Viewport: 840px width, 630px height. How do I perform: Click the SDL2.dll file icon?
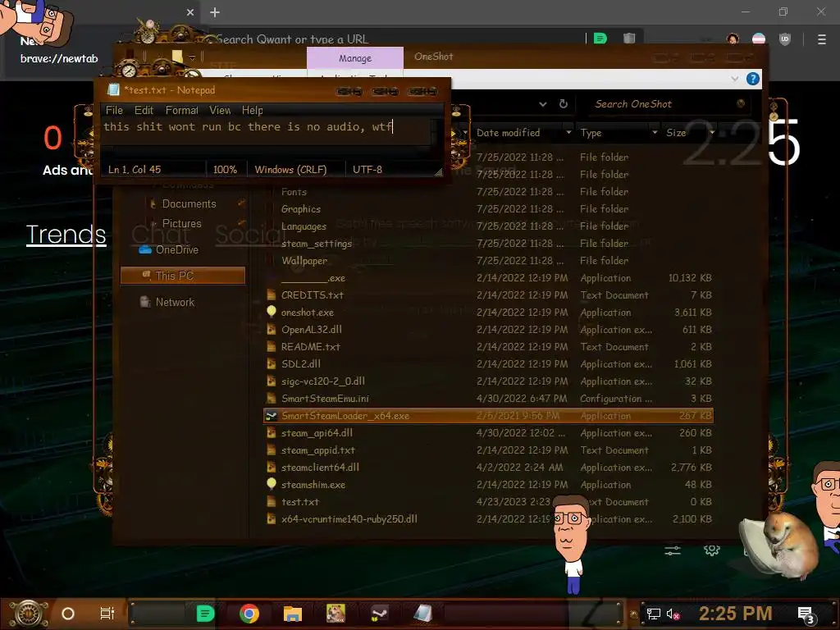click(272, 363)
